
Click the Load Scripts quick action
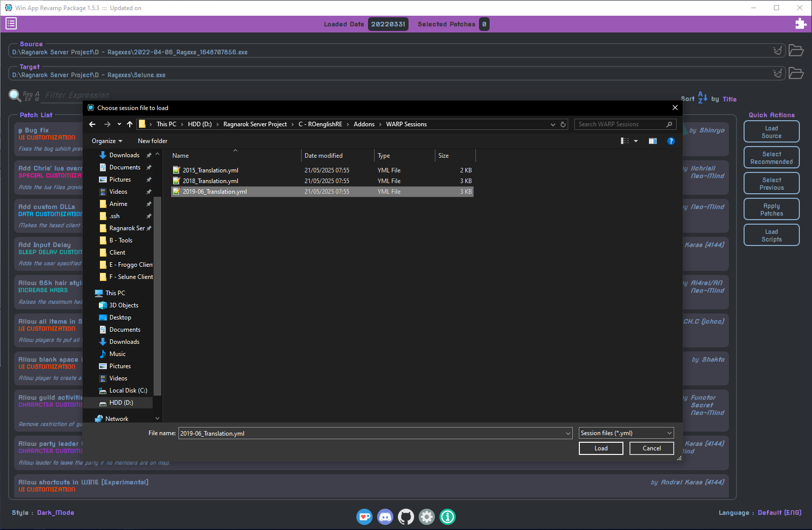click(771, 235)
